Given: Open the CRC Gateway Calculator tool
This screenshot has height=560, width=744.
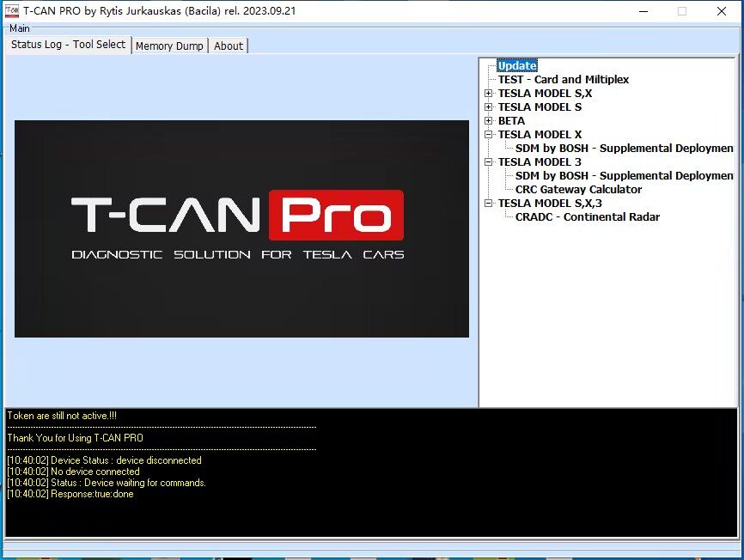Looking at the screenshot, I should tap(578, 190).
